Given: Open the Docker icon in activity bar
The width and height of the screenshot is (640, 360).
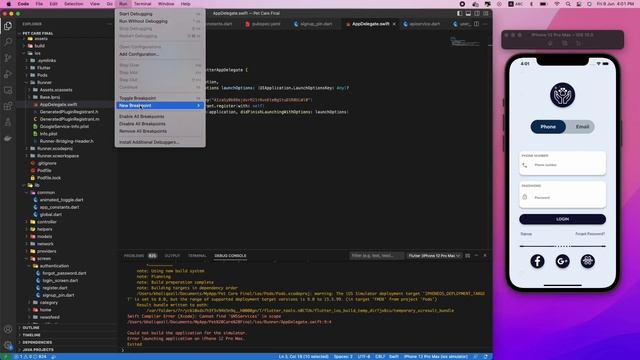Looking at the screenshot, I should [x=8, y=138].
